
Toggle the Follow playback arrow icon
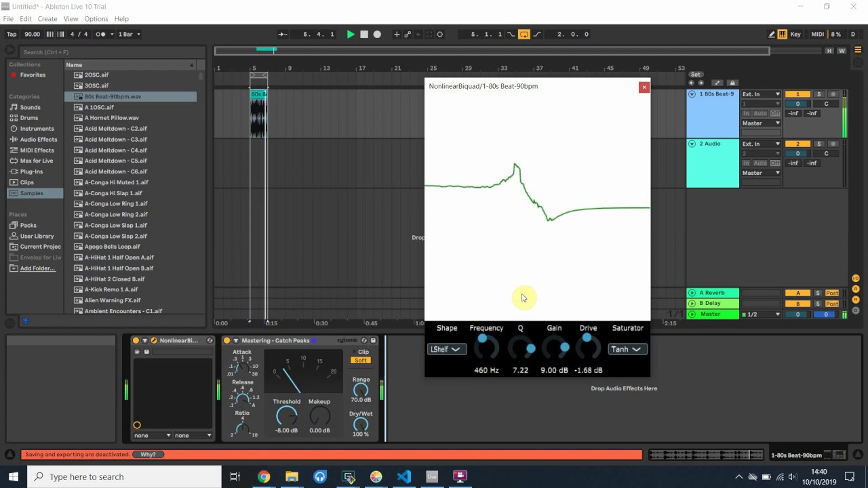point(283,34)
